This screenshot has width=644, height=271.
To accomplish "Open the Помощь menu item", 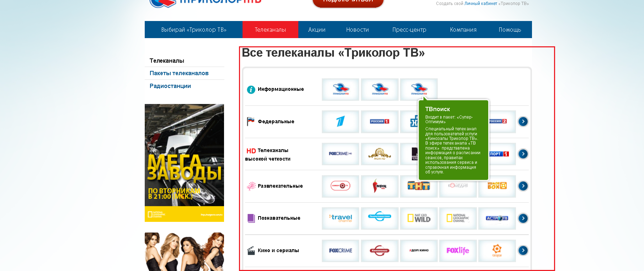I will (510, 30).
